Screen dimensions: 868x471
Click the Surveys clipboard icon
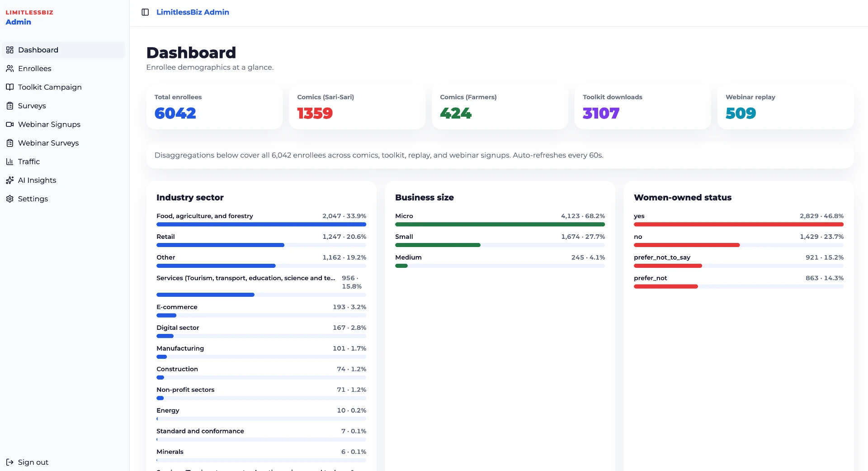click(x=9, y=105)
